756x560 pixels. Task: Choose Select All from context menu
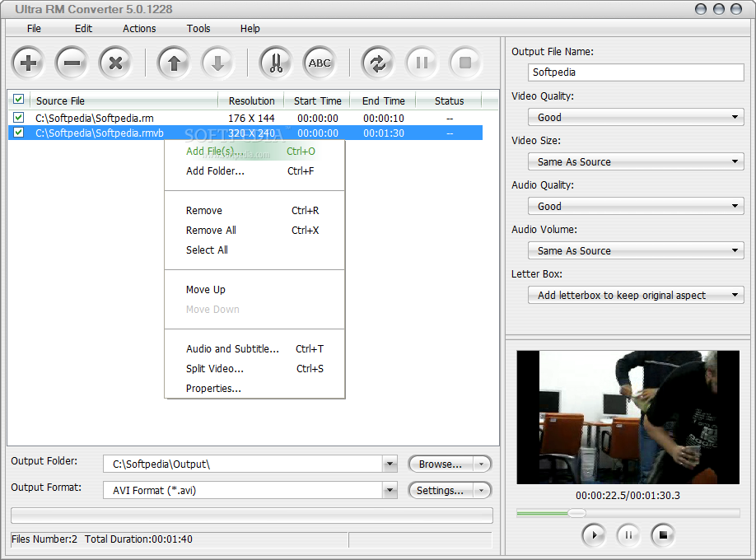pos(254,250)
